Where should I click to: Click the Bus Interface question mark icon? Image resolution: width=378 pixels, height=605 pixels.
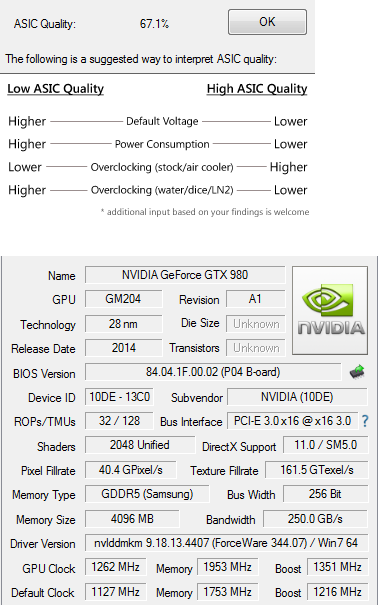pyautogui.click(x=365, y=421)
